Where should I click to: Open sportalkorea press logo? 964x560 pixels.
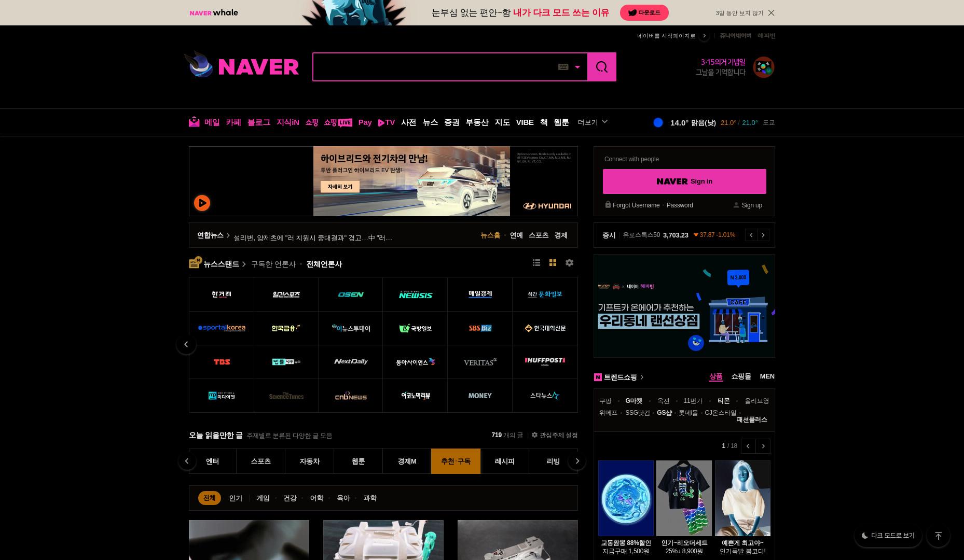222,328
